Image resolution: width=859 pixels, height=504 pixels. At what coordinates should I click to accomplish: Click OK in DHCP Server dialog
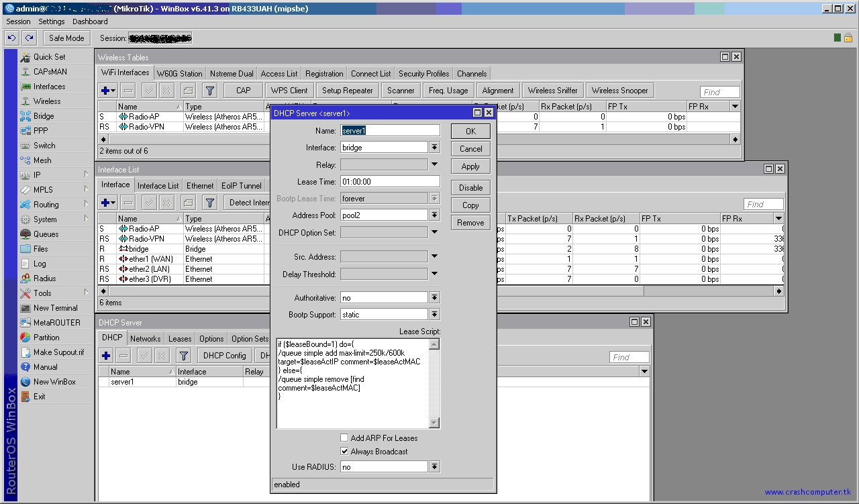point(470,132)
